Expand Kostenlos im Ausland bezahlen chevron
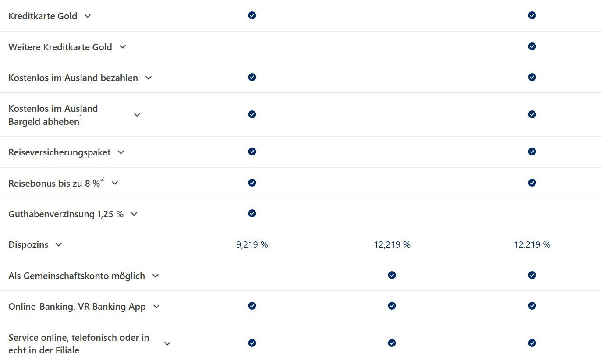 pos(149,78)
